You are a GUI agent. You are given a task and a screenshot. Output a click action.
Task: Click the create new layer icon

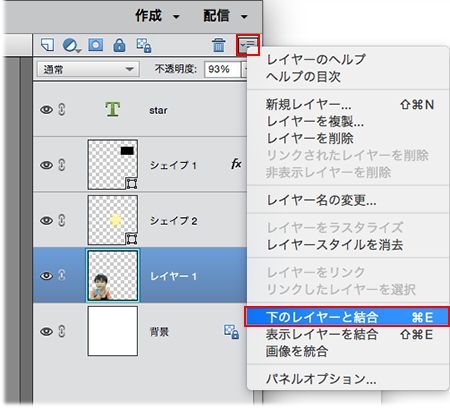point(47,45)
